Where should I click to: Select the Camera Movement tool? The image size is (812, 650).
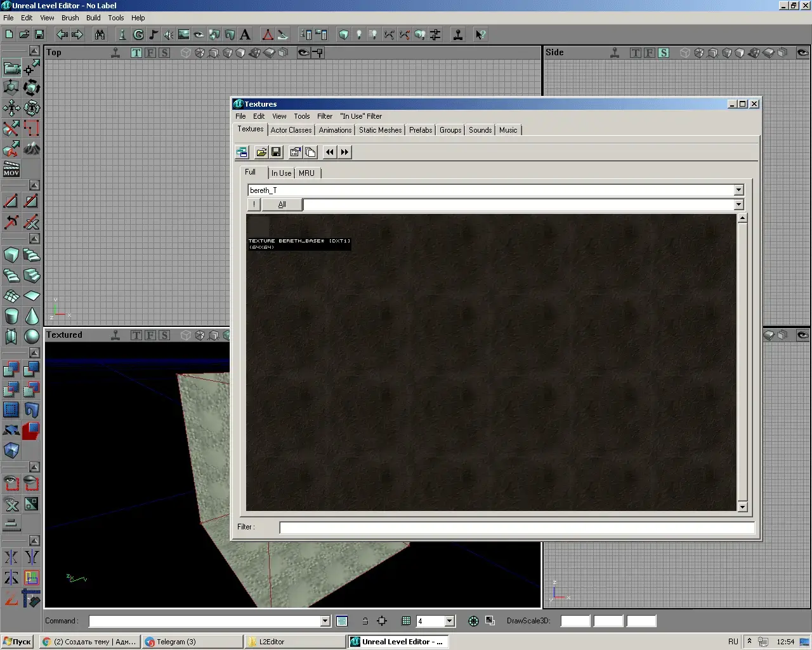click(x=11, y=67)
